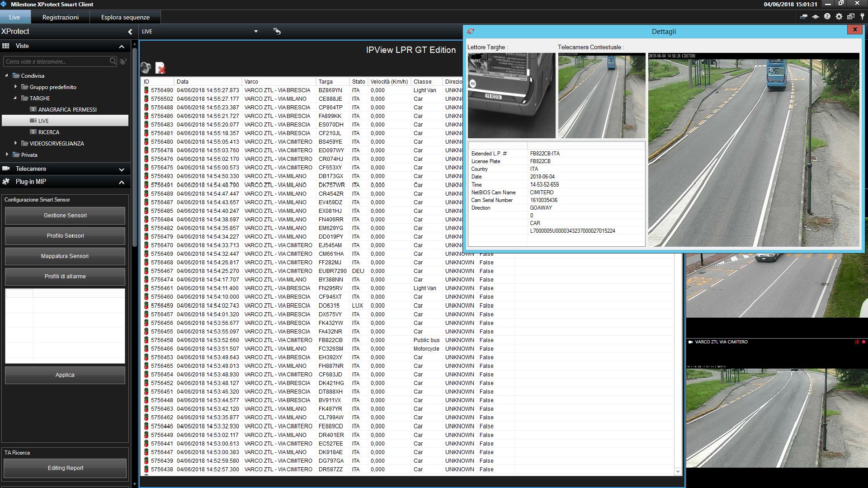
Task: Expand the Telecamere section chevron
Action: click(x=121, y=169)
